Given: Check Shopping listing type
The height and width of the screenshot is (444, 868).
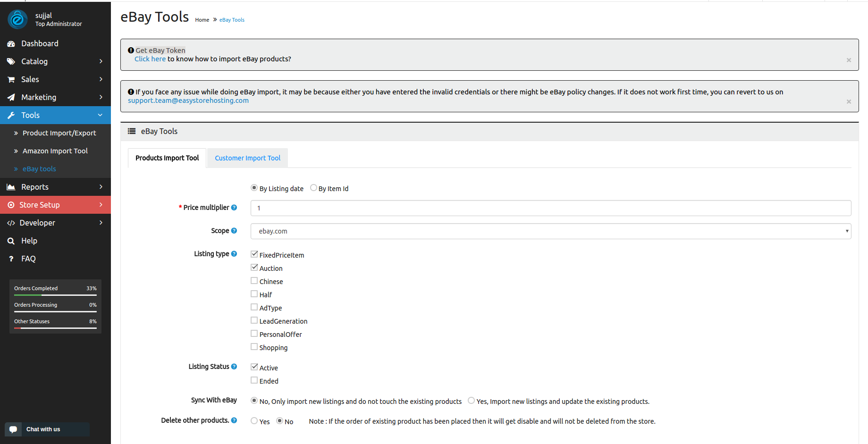Looking at the screenshot, I should click(x=254, y=347).
